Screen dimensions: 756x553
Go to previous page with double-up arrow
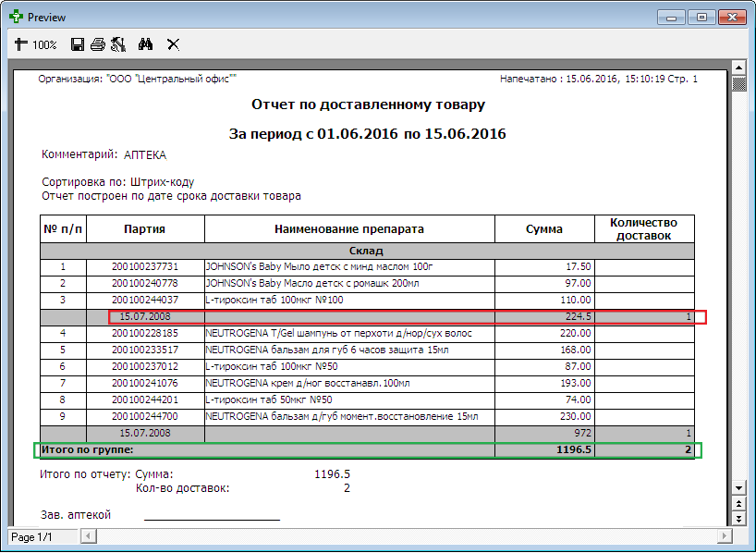tap(738, 503)
